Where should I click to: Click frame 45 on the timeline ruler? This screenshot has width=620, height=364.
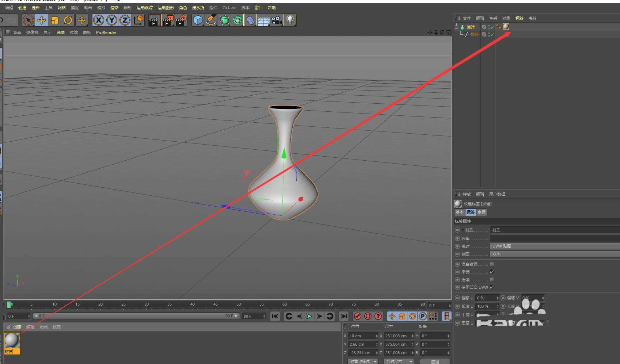point(216,304)
